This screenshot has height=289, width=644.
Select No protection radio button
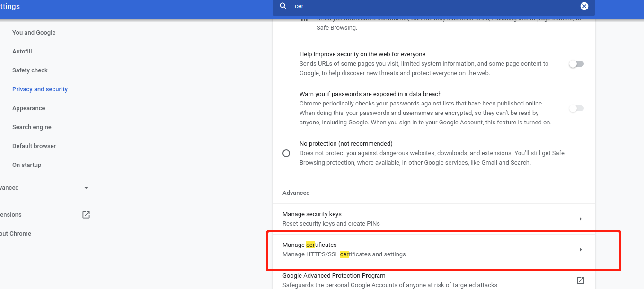pos(286,153)
